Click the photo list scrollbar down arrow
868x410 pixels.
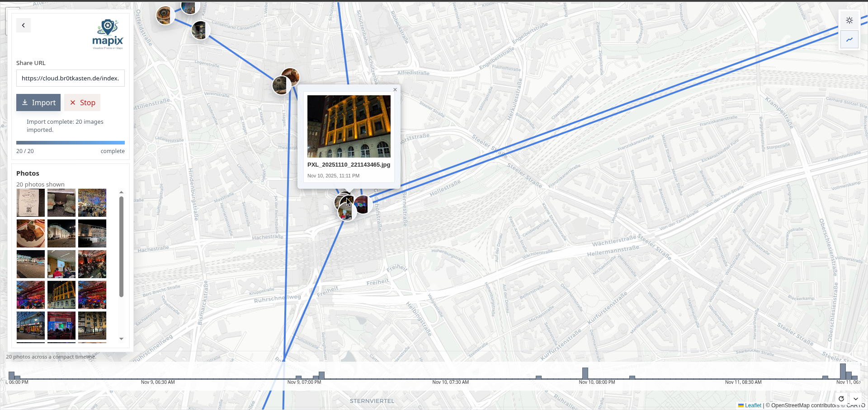click(121, 339)
